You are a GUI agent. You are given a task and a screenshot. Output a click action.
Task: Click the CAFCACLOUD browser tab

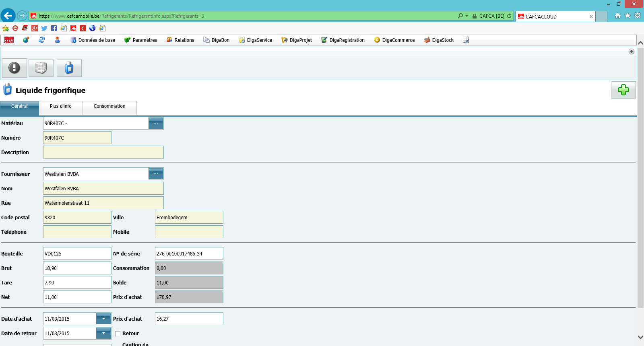(555, 16)
